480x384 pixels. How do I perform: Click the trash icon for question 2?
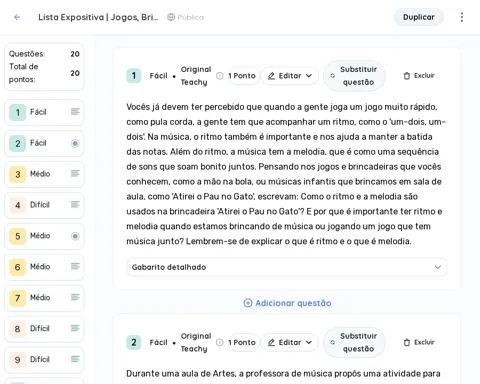click(x=407, y=342)
